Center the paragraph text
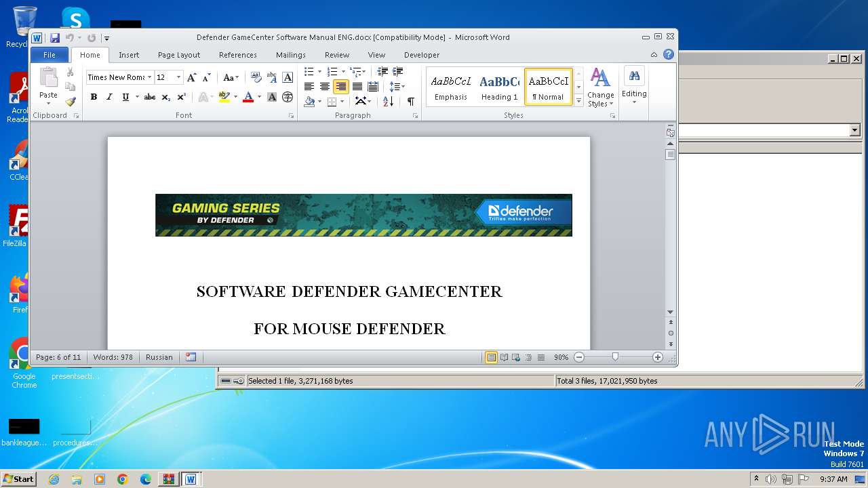Image resolution: width=868 pixels, height=488 pixels. click(325, 86)
